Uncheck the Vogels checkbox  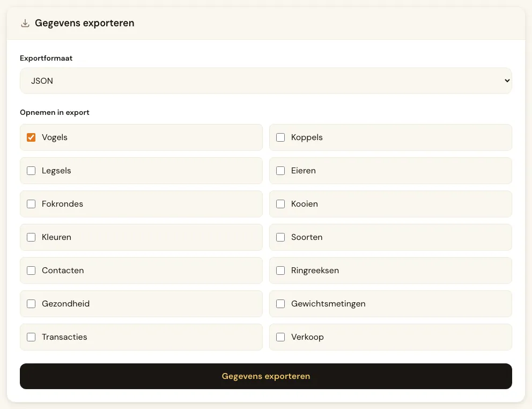(31, 137)
